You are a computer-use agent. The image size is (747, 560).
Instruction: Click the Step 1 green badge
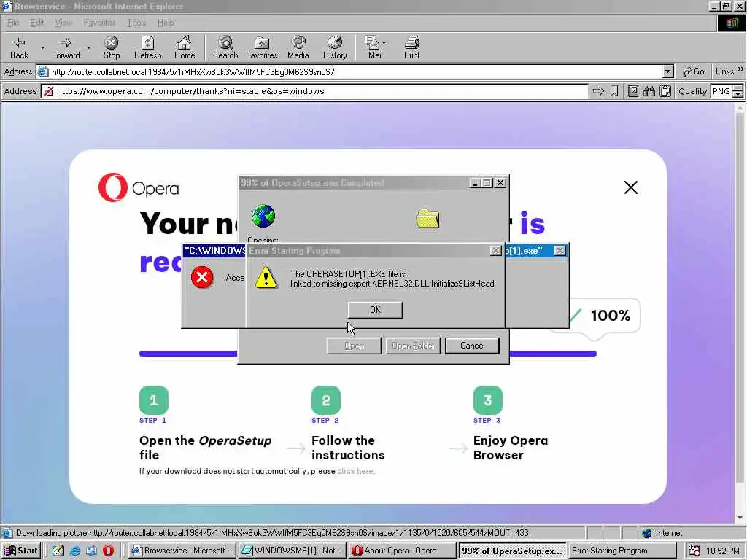153,400
